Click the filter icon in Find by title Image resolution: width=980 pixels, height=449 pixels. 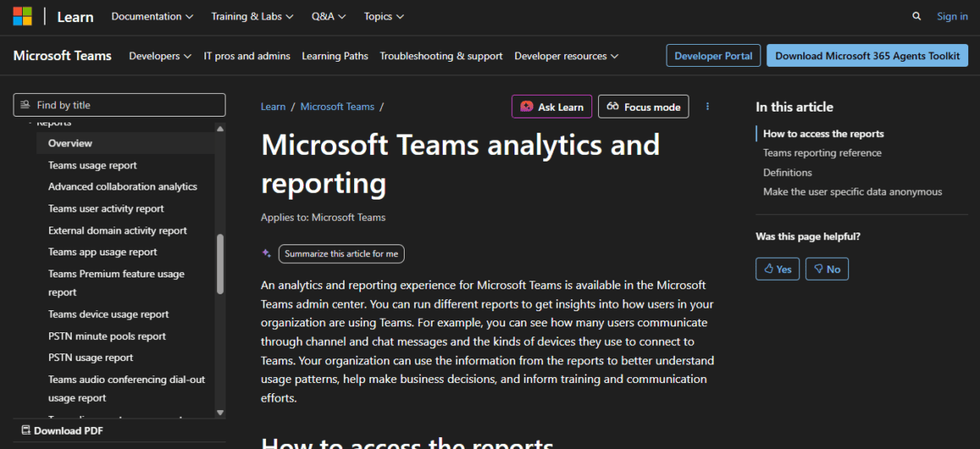(x=25, y=105)
